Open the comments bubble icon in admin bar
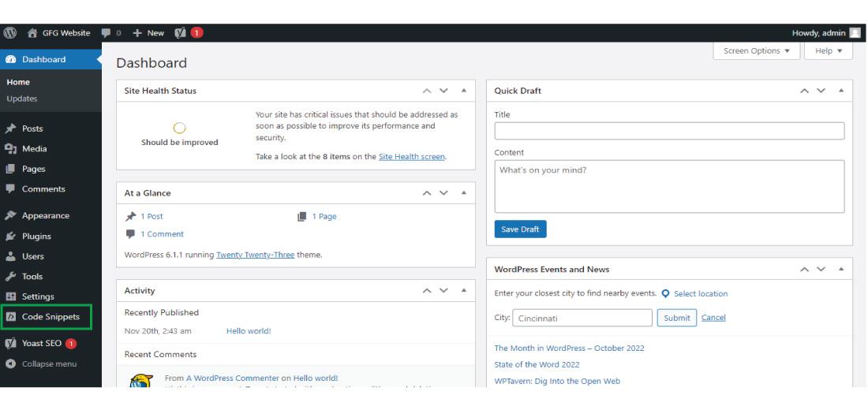 point(107,32)
